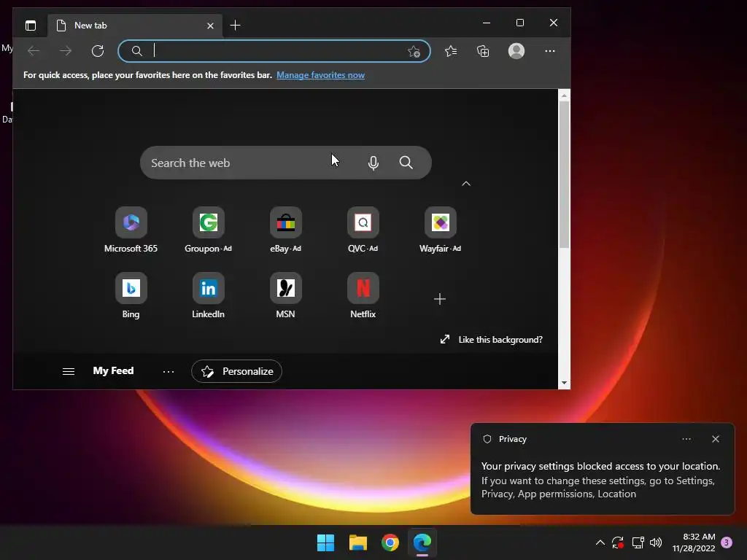Viewport: 747px width, 560px height.
Task: Dismiss the Privacy notification
Action: (x=715, y=439)
